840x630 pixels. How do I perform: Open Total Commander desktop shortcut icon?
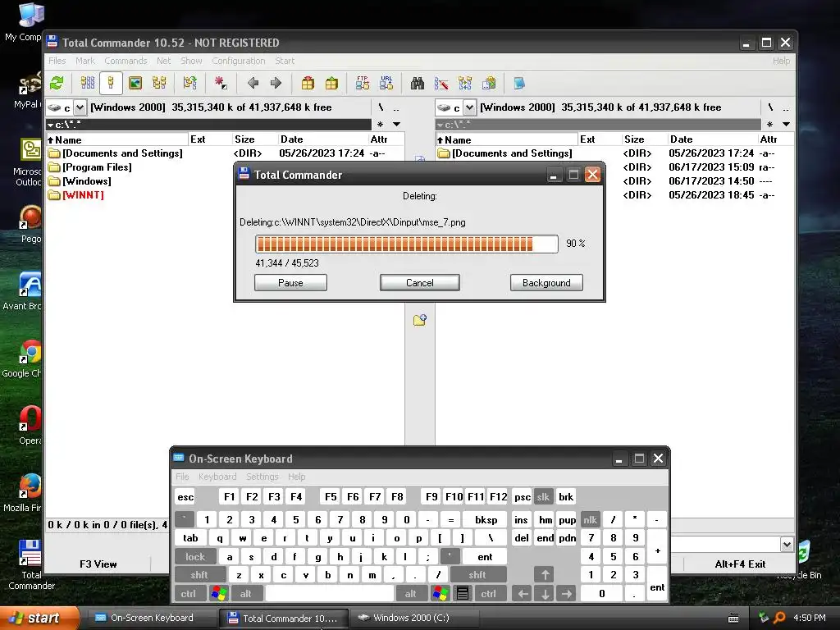(30, 564)
